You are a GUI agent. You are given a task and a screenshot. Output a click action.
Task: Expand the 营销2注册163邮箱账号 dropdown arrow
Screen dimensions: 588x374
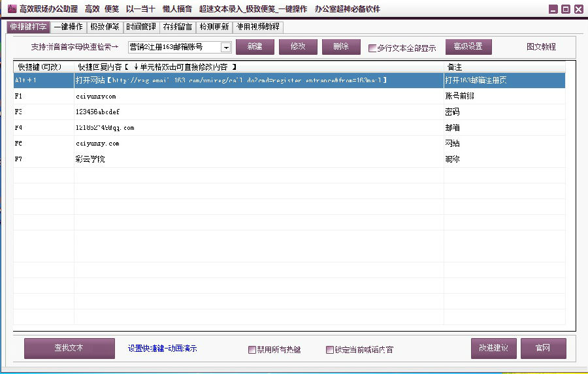(x=225, y=48)
